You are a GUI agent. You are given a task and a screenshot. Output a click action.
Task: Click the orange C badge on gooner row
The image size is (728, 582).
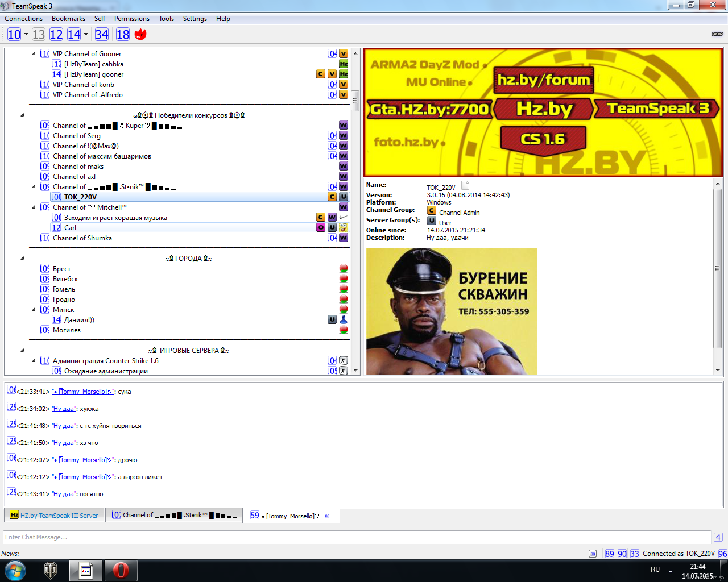tap(321, 74)
